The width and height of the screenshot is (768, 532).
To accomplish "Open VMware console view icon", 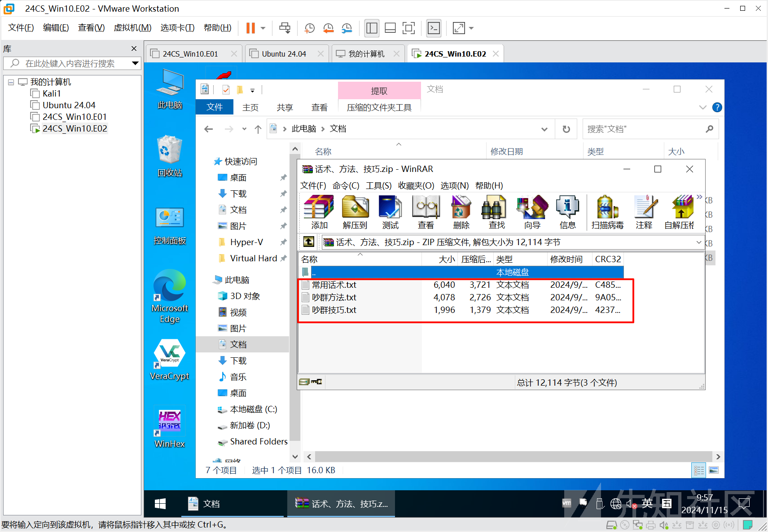I will [434, 28].
